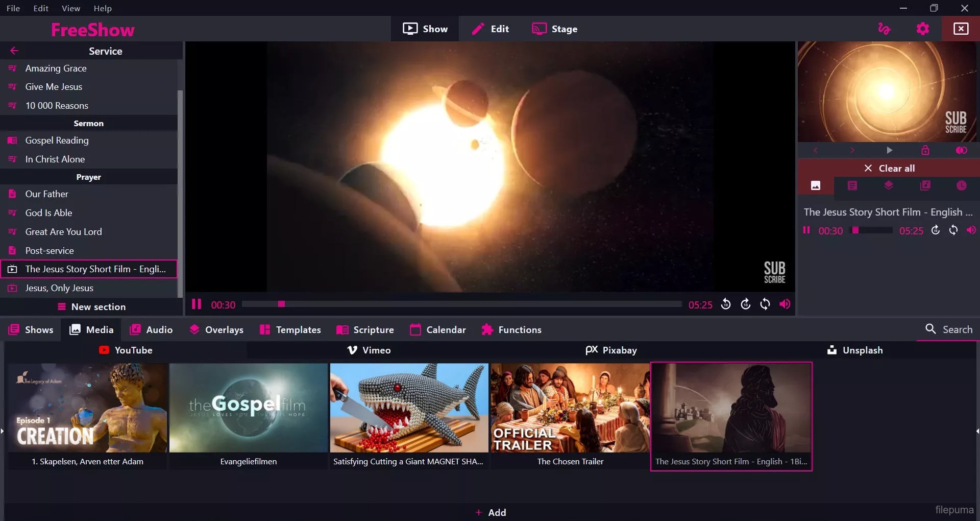Skip forward 10 seconds under the main video
This screenshot has width=980, height=521.
pyautogui.click(x=746, y=304)
